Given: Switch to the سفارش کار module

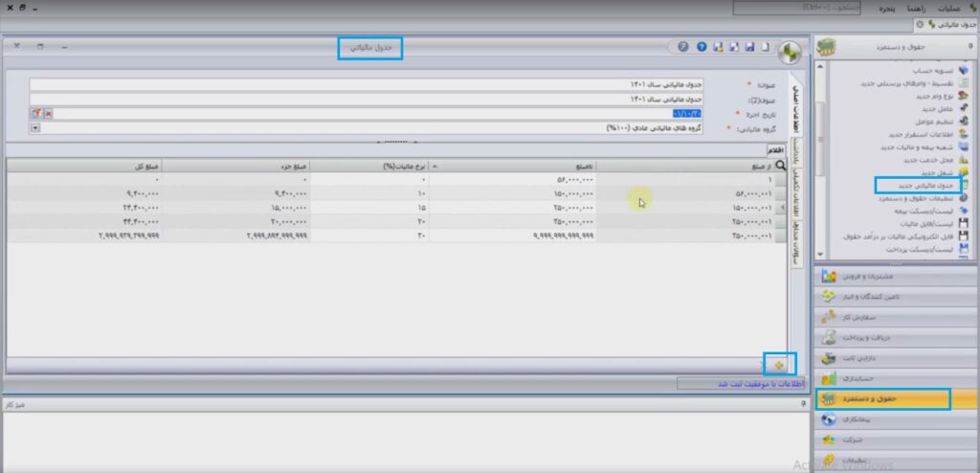Looking at the screenshot, I should (x=896, y=317).
